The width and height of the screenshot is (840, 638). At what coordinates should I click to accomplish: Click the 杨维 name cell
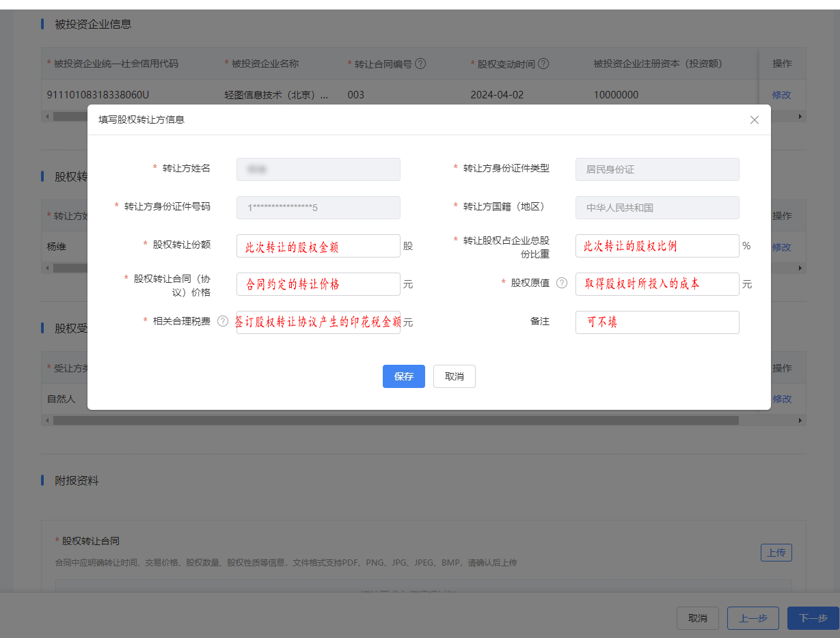pyautogui.click(x=57, y=247)
